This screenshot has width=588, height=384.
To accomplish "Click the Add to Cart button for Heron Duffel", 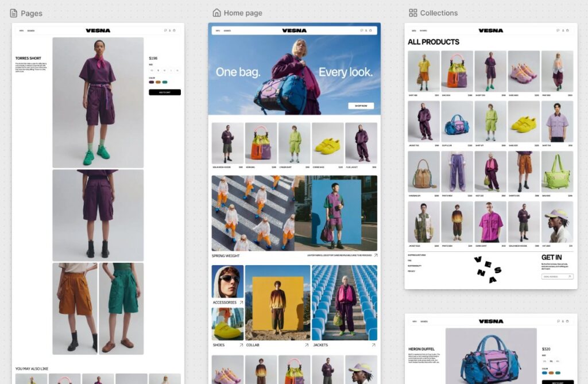I will (558, 382).
